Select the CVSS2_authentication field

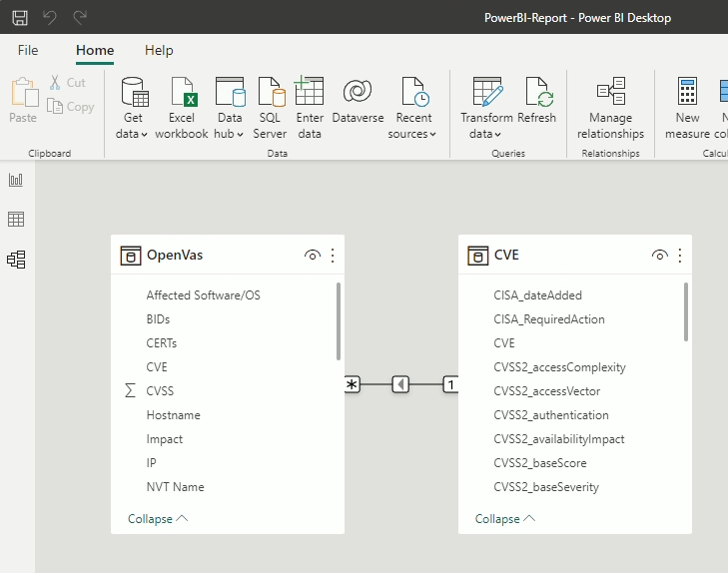tap(551, 415)
